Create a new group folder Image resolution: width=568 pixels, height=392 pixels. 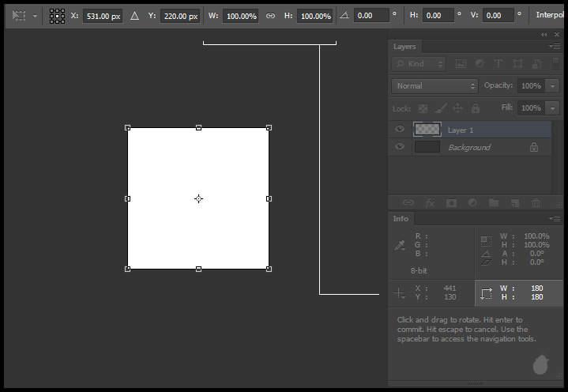494,203
